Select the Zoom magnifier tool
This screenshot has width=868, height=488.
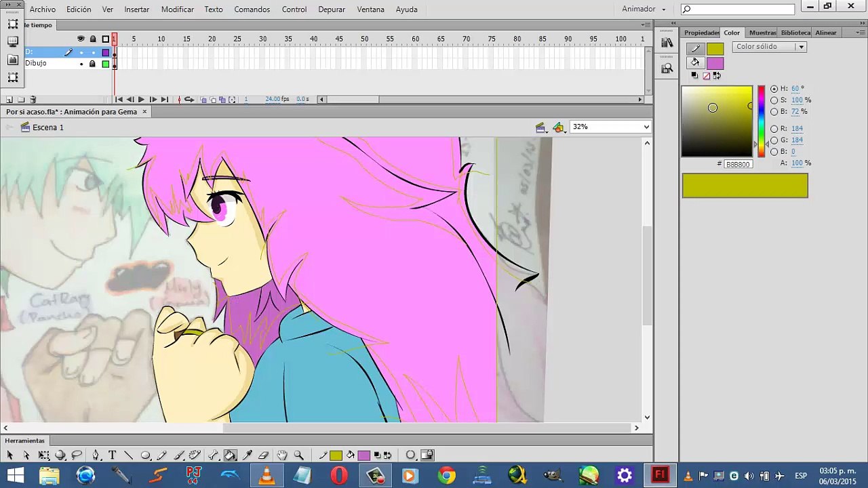point(299,455)
